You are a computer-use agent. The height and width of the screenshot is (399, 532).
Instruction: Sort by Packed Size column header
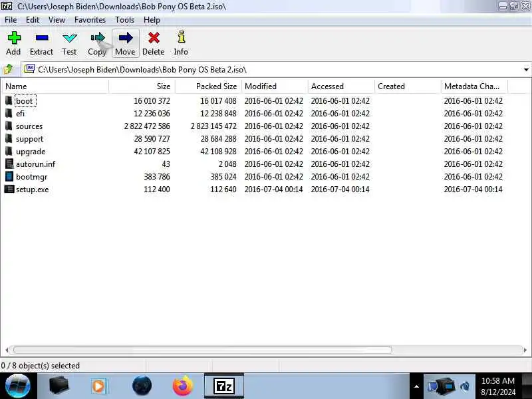(x=208, y=86)
